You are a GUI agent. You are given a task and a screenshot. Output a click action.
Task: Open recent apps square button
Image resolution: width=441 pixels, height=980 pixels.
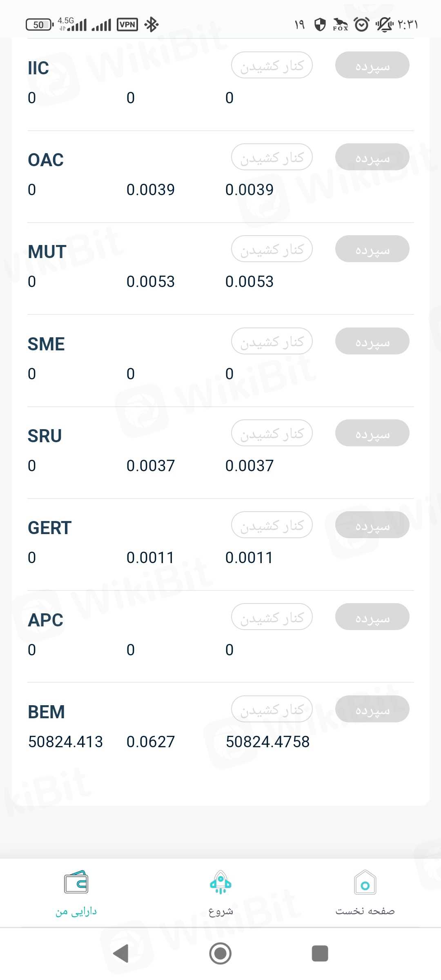[x=320, y=953]
